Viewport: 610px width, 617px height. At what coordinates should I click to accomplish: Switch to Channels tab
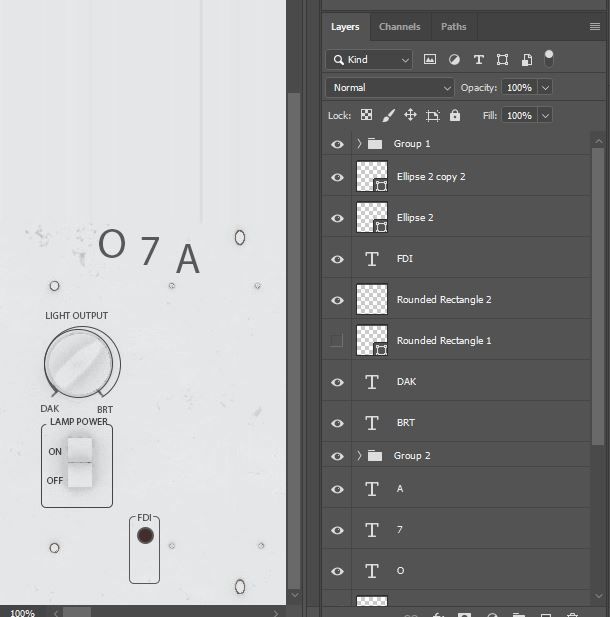click(399, 26)
